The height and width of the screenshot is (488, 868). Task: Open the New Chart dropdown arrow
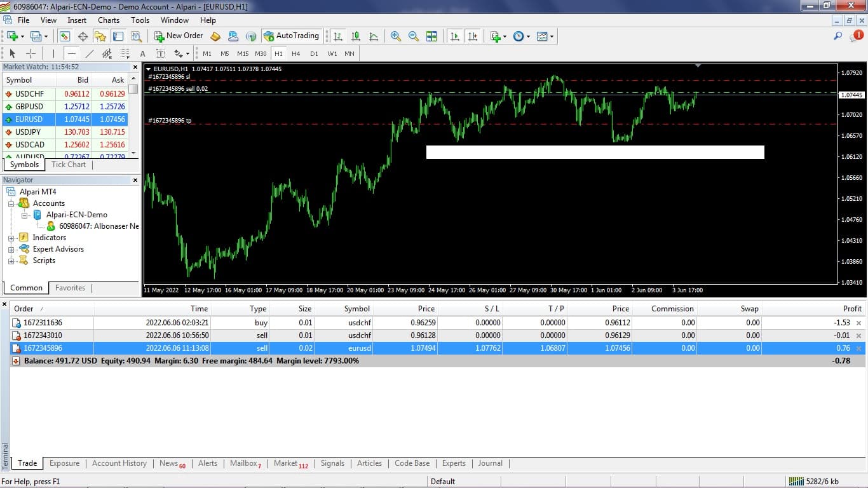(x=22, y=36)
